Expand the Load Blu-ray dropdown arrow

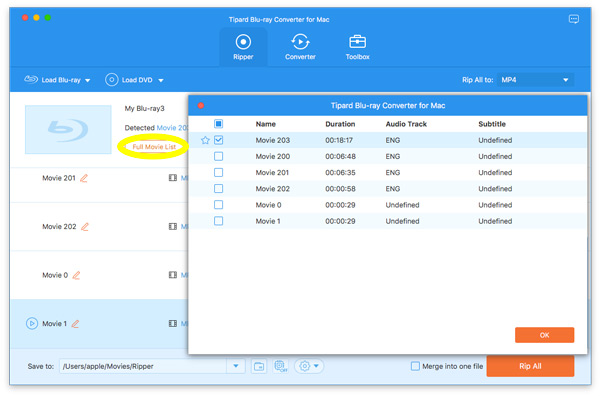point(88,80)
